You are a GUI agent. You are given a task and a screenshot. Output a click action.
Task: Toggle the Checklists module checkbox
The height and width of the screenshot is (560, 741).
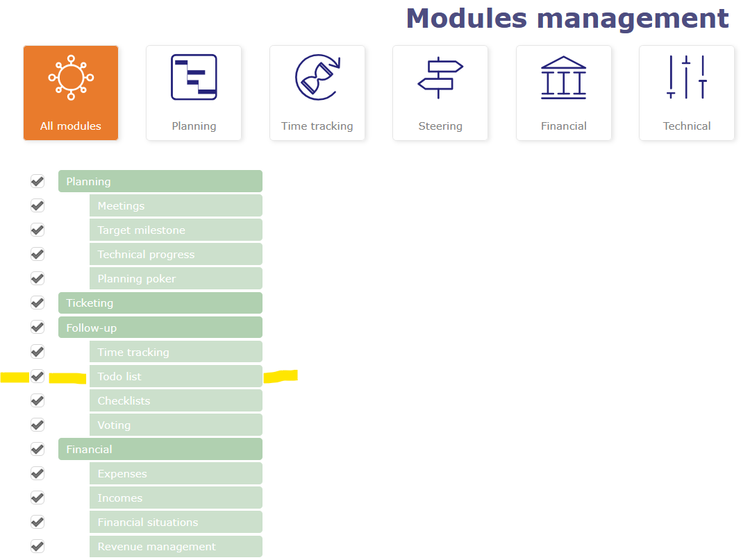tap(38, 401)
